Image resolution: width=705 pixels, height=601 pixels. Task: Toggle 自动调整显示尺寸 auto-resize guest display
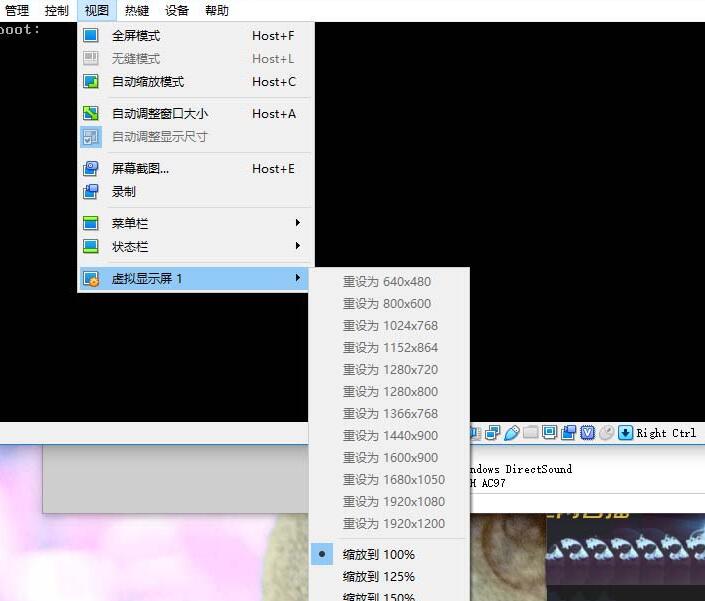tap(195, 137)
